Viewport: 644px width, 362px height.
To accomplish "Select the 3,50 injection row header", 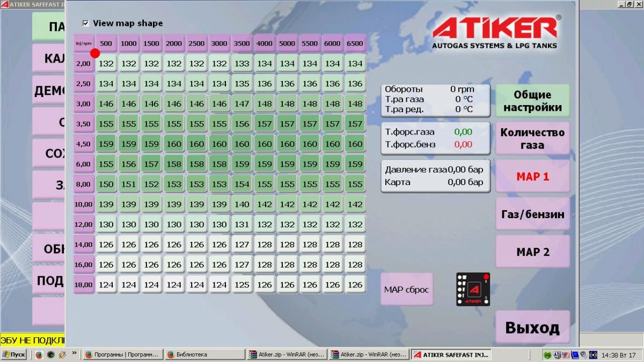I will (83, 124).
